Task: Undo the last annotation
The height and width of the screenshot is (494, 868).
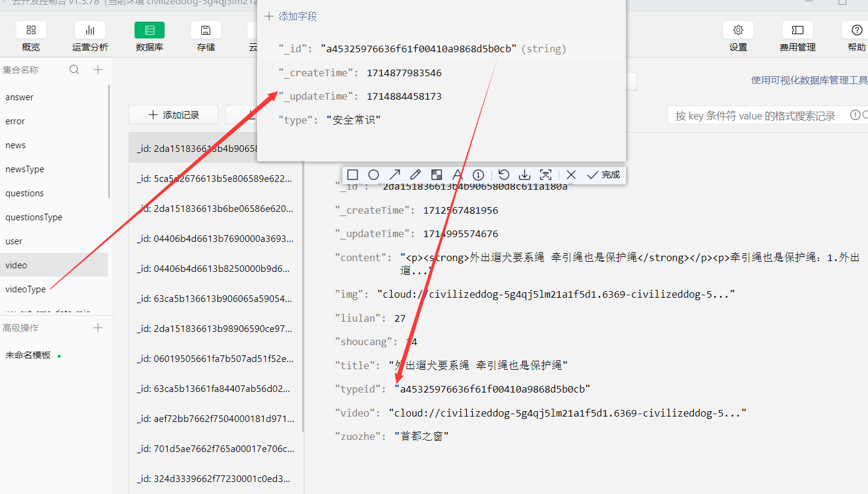Action: tap(503, 174)
